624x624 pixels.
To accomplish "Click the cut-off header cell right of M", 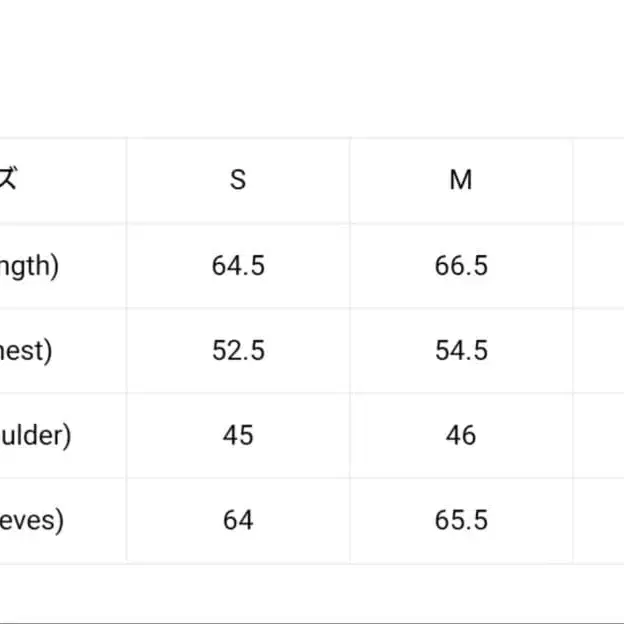I will pos(598,180).
